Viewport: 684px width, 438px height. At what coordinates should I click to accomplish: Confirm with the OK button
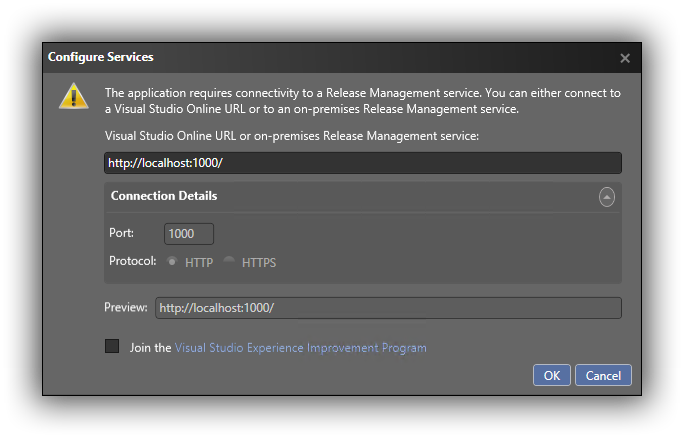[551, 375]
